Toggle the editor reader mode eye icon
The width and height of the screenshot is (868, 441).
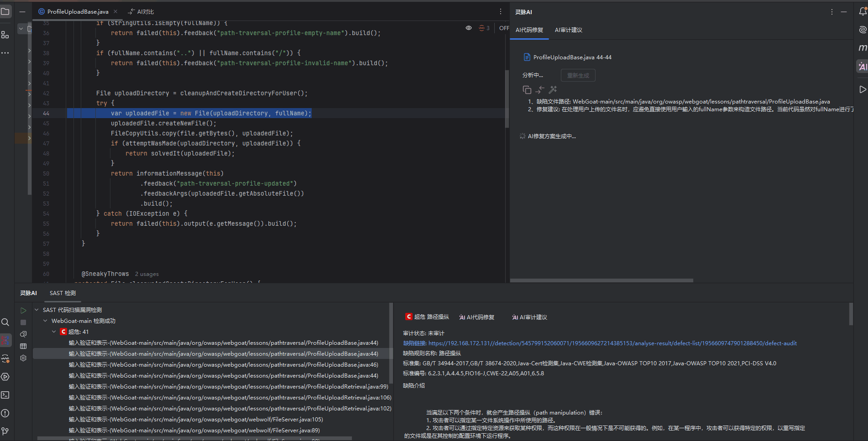(469, 28)
